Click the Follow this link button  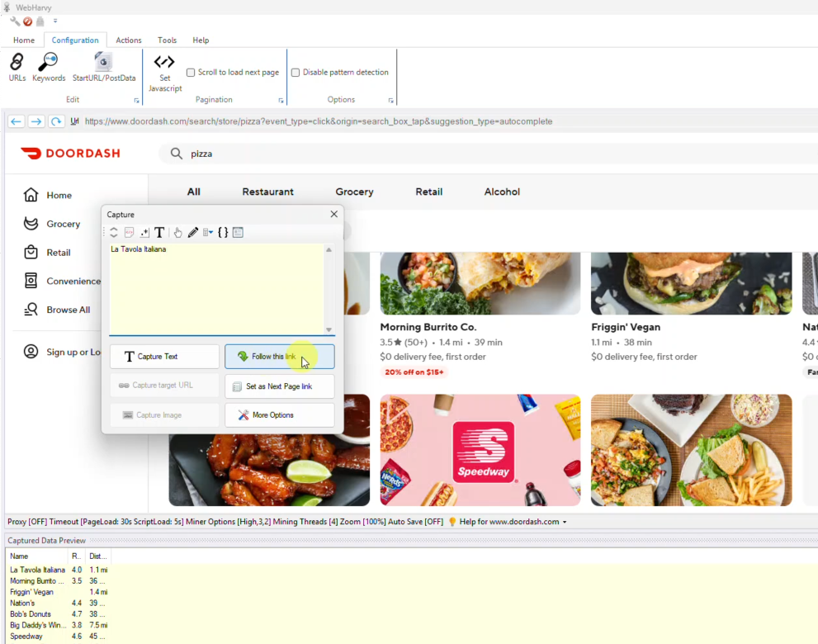click(279, 357)
